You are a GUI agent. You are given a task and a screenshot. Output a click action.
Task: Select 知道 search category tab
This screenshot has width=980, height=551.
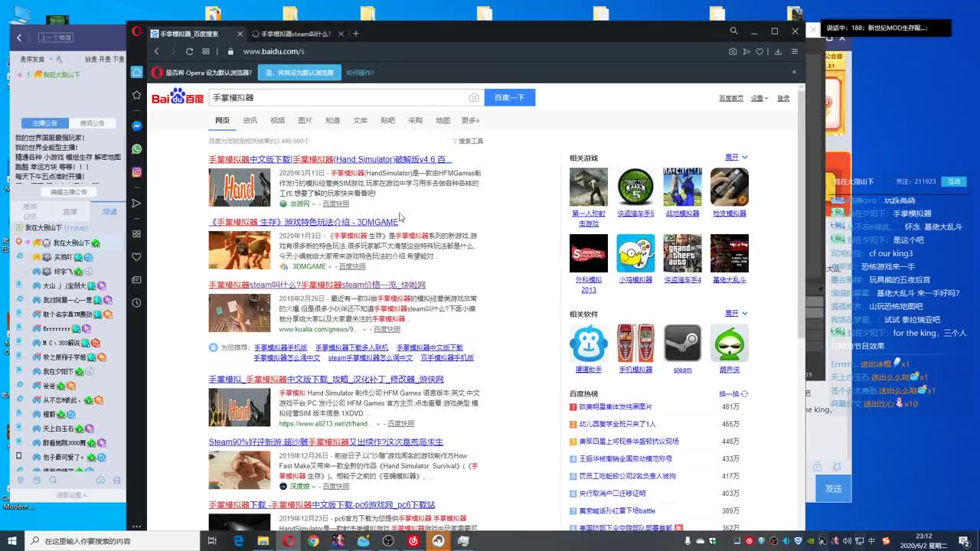click(332, 120)
